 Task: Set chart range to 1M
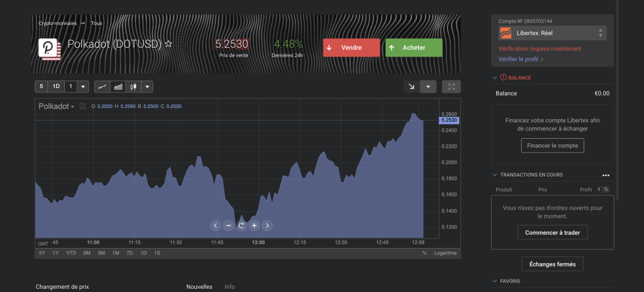point(116,253)
